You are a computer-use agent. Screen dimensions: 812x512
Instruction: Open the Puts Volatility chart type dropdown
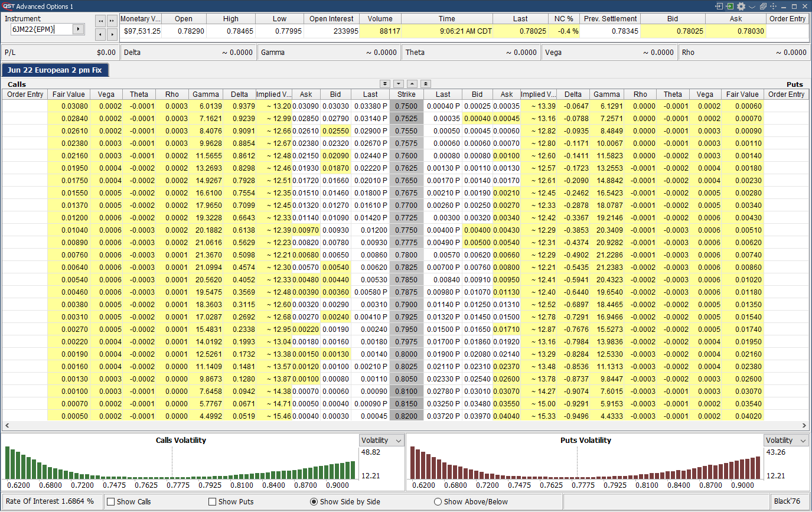click(786, 441)
